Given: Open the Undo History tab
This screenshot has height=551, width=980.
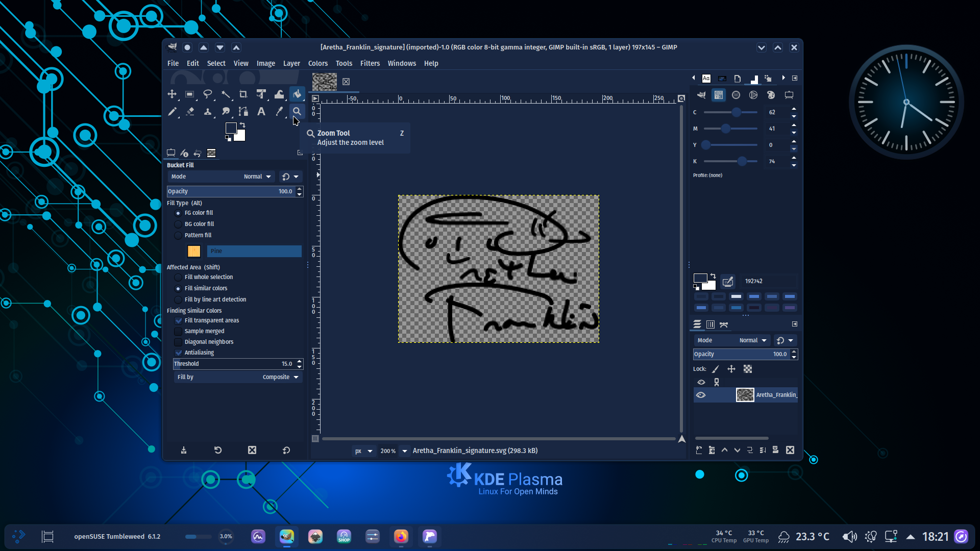Looking at the screenshot, I should click(x=198, y=153).
